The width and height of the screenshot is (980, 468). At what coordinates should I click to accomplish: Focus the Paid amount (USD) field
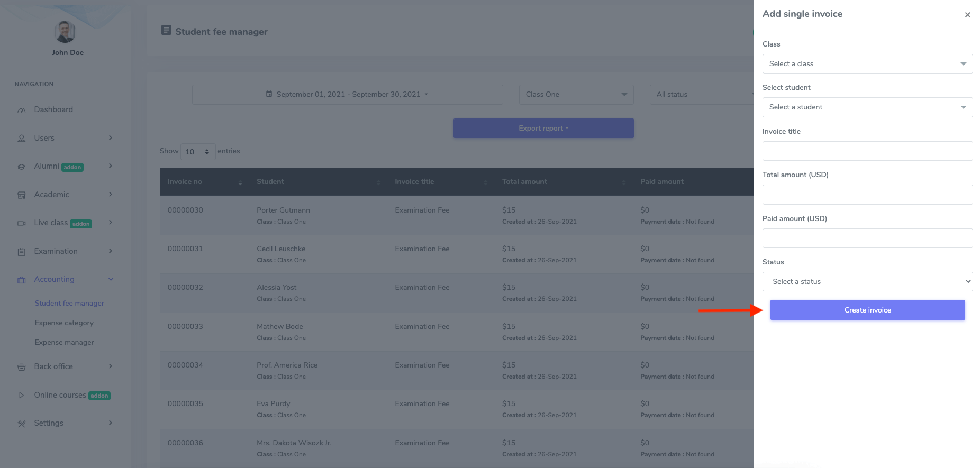[x=867, y=238]
